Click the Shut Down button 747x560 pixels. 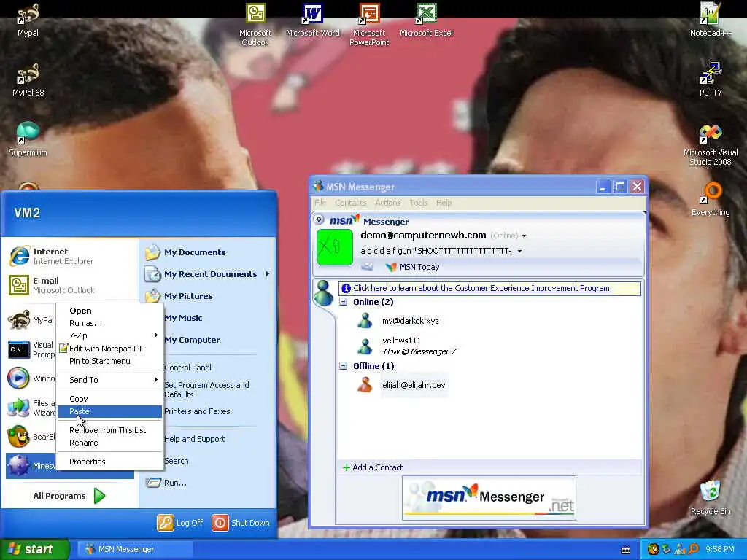(241, 522)
